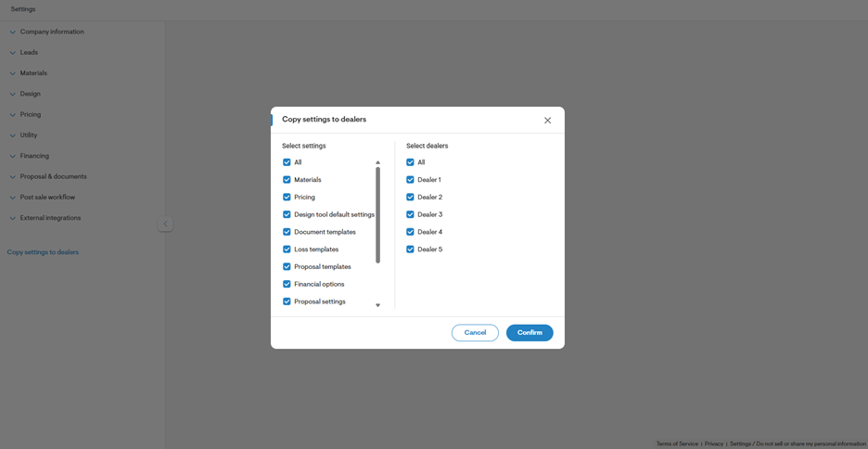The image size is (868, 449).
Task: Open the Terms of Service link
Action: [677, 444]
